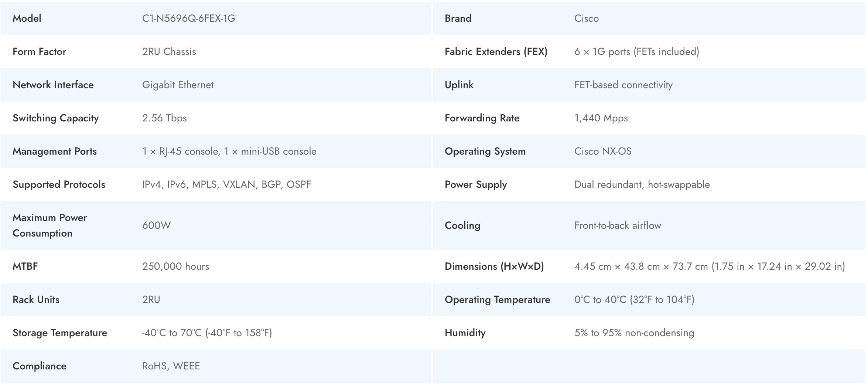This screenshot has width=868, height=386.
Task: Select the Management Ports label
Action: coord(55,151)
